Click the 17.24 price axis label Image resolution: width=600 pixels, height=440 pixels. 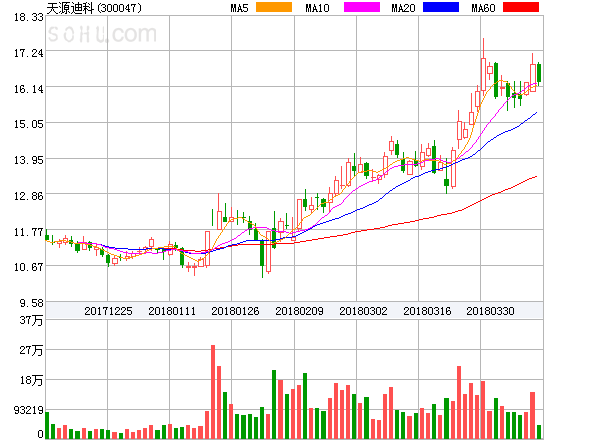tap(29, 53)
